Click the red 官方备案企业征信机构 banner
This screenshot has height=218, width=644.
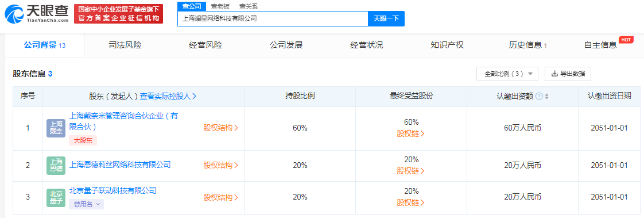(x=119, y=14)
